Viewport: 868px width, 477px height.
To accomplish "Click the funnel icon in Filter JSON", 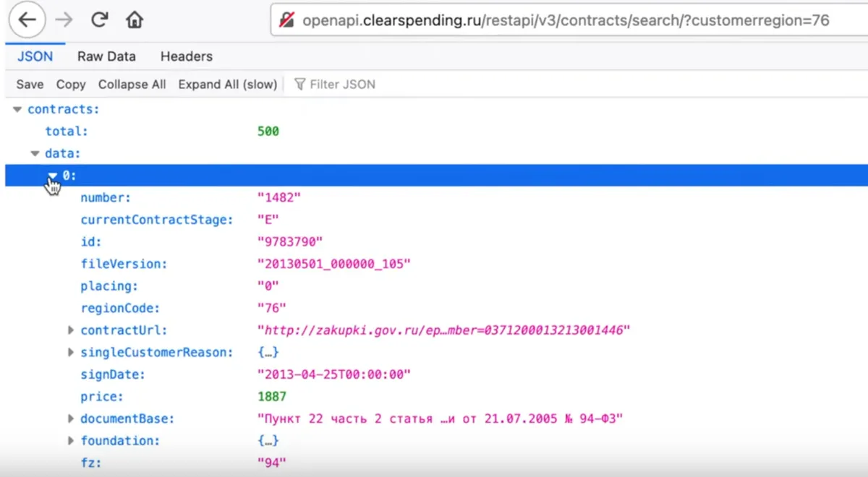I will tap(299, 85).
